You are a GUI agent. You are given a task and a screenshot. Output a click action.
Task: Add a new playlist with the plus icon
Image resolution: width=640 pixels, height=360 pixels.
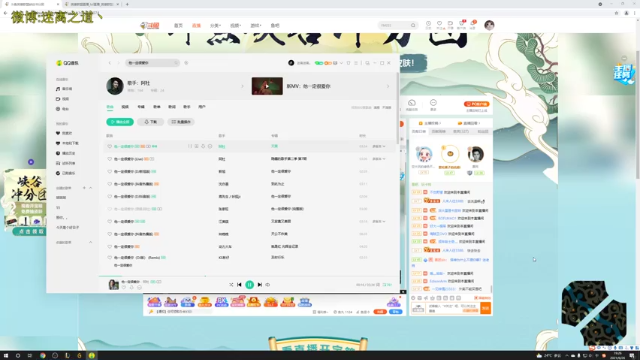pyautogui.click(x=84, y=188)
